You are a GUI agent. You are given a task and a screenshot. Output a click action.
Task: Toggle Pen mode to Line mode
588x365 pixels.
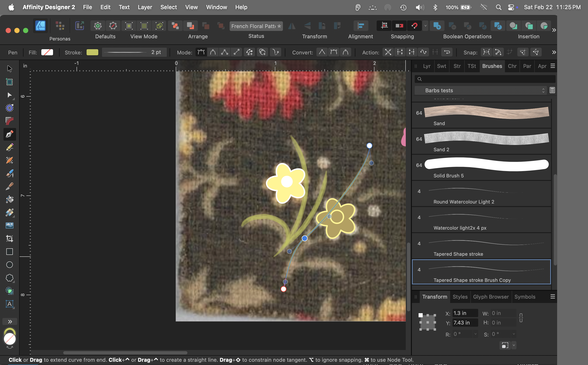coord(236,52)
